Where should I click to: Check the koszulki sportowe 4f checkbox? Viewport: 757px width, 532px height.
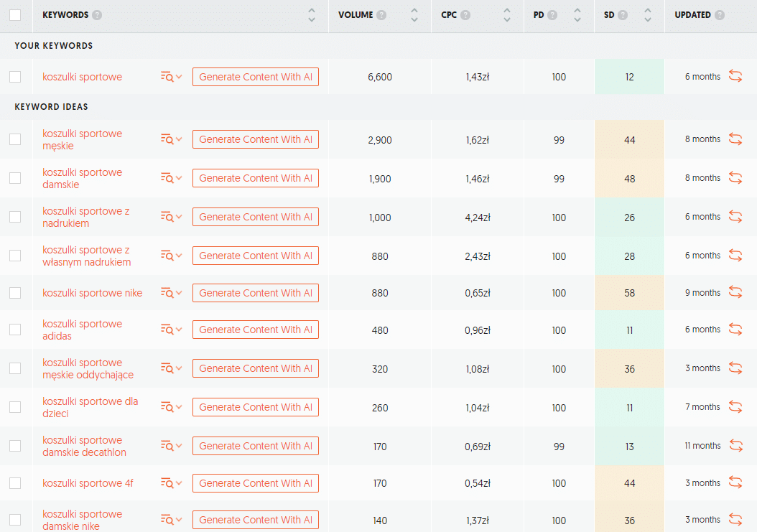(x=15, y=483)
